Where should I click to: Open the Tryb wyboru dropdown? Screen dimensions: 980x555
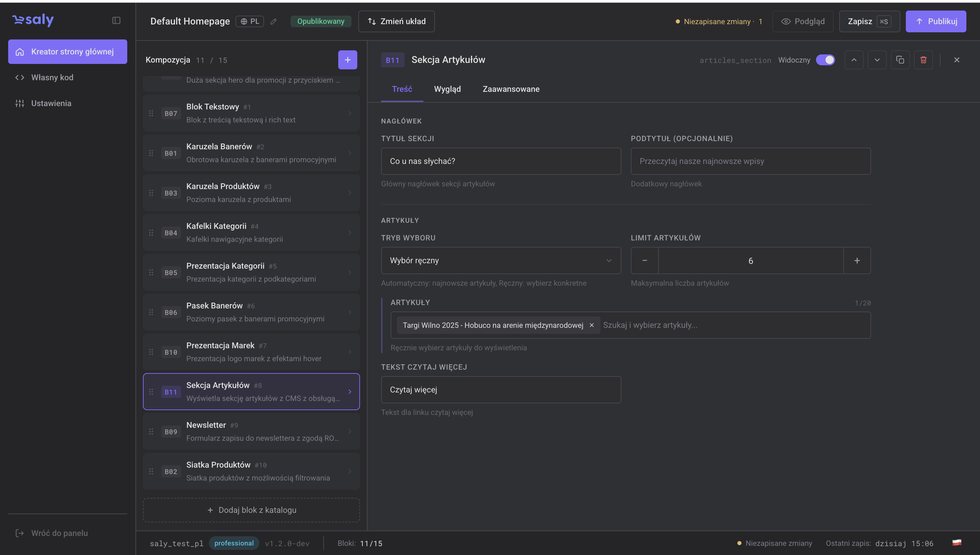501,260
